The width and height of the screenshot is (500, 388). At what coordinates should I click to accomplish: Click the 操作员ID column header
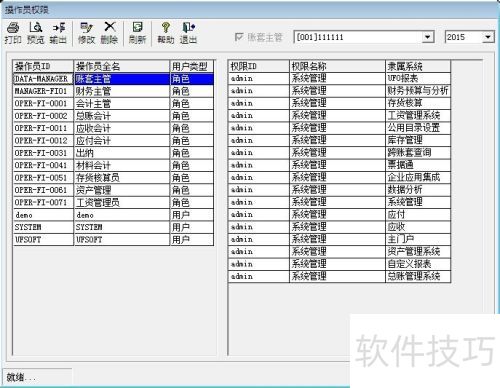pos(43,66)
